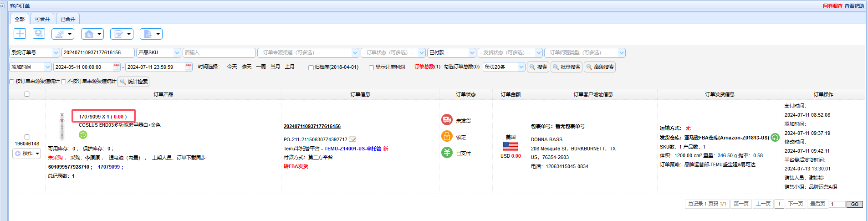The height and width of the screenshot is (221, 868).
Task: Click the 请输入 SKU input field
Action: coord(219,53)
